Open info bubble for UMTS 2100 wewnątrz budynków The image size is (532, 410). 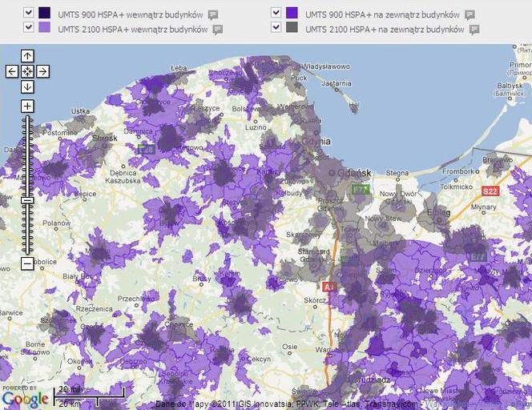point(217,30)
